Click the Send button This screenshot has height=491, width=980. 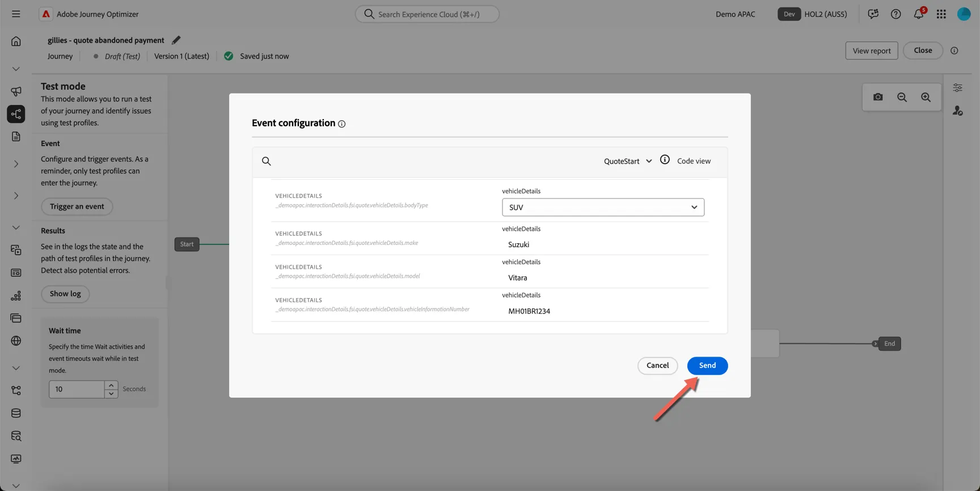pyautogui.click(x=707, y=366)
